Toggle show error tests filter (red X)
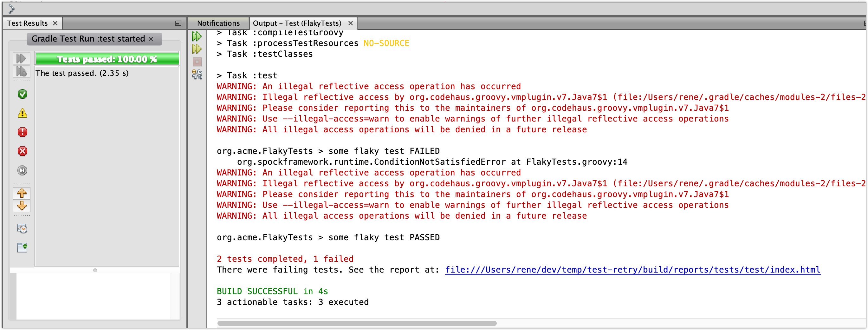The image size is (868, 330). pyautogui.click(x=22, y=151)
